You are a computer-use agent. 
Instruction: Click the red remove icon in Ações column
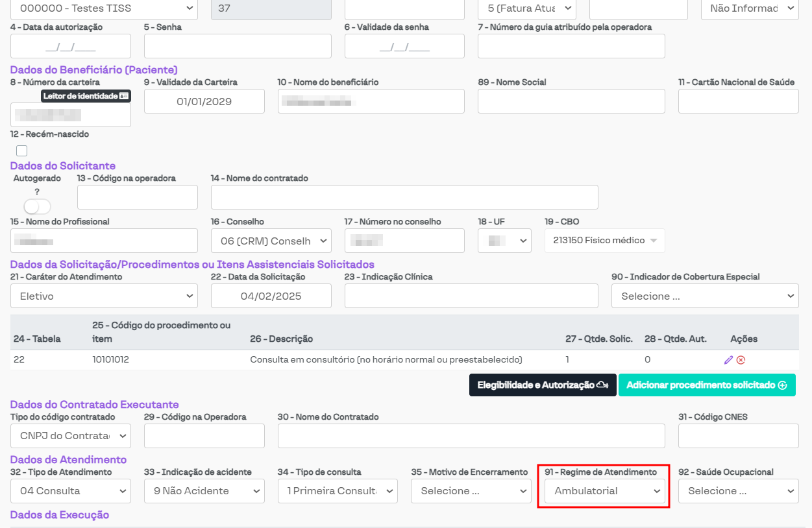coord(741,360)
